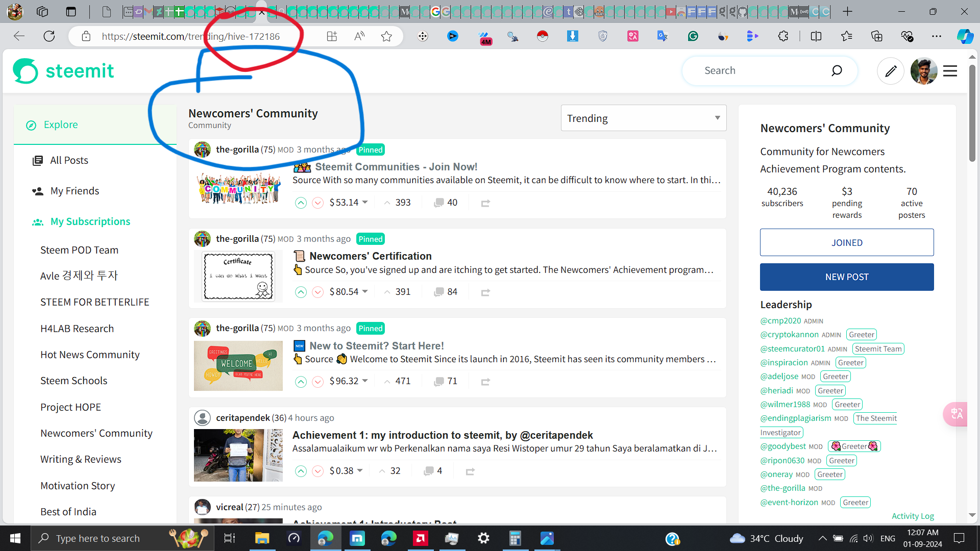Viewport: 980px width, 551px height.
Task: Downvote the Newcomers' Certification post
Action: [x=317, y=292]
